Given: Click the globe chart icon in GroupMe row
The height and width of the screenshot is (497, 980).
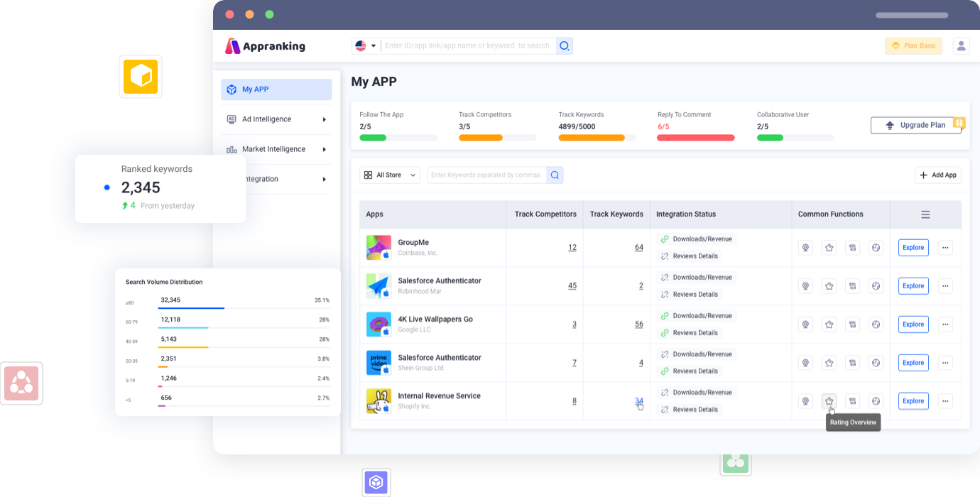Looking at the screenshot, I should (876, 248).
